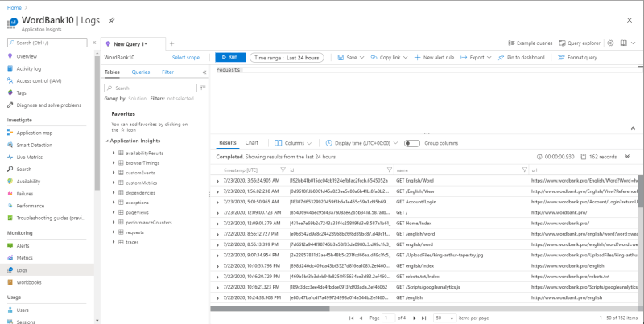644x324 pixels.
Task: Toggle the Group columns switch
Action: tap(412, 143)
